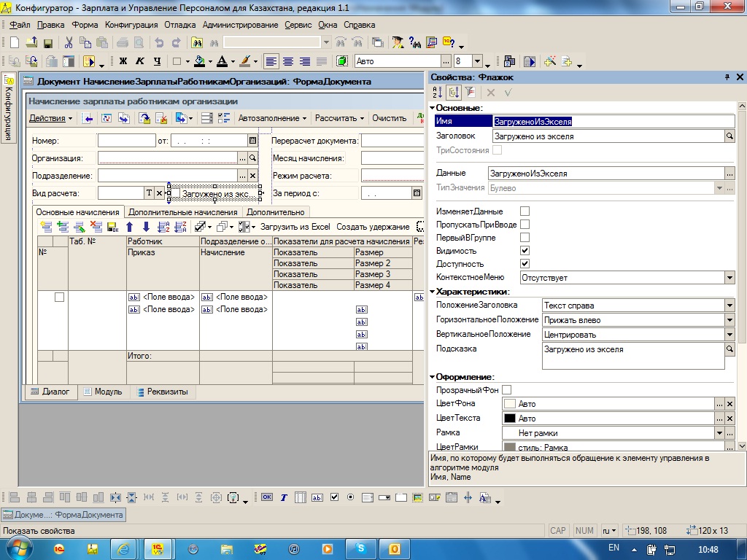Viewport: 747px width, 560px height.
Task: Click the Save floppy disk icon
Action: tap(48, 43)
